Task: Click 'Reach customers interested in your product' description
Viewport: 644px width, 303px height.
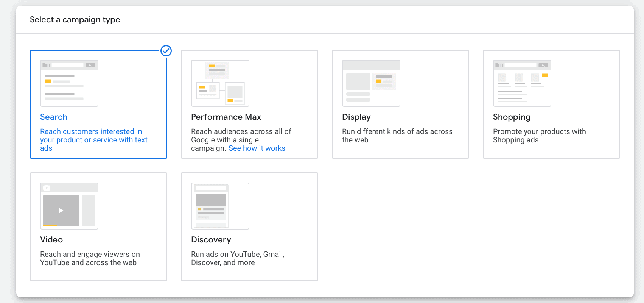Action: pyautogui.click(x=94, y=140)
